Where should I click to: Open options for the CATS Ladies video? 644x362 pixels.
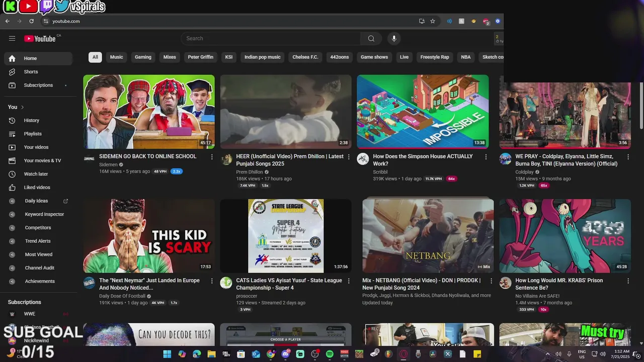tap(349, 281)
